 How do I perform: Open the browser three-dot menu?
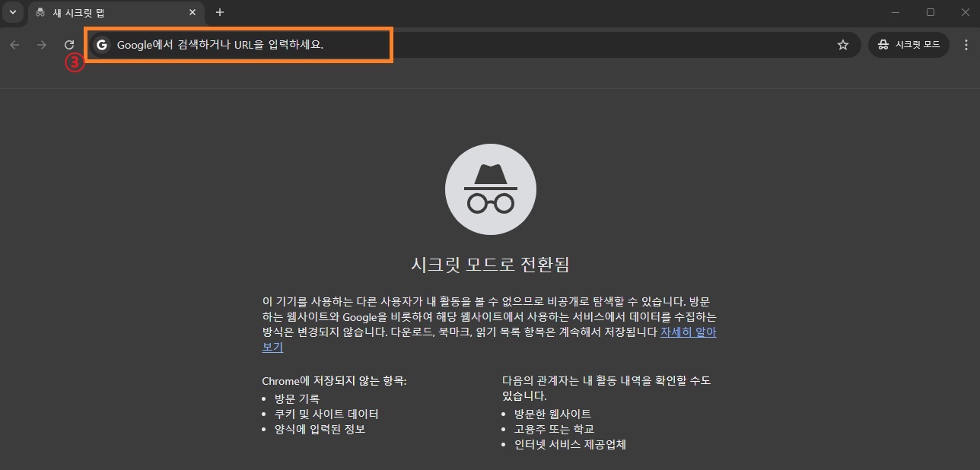967,45
